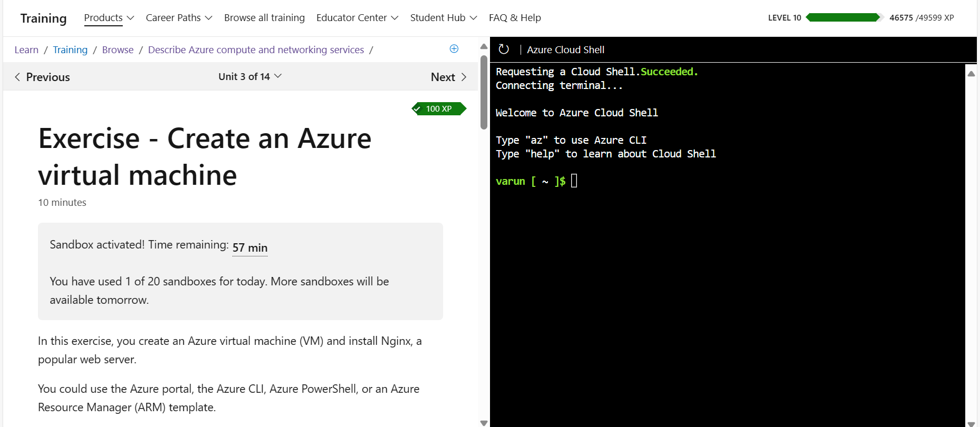
Task: Open the Products dropdown
Action: [x=108, y=17]
